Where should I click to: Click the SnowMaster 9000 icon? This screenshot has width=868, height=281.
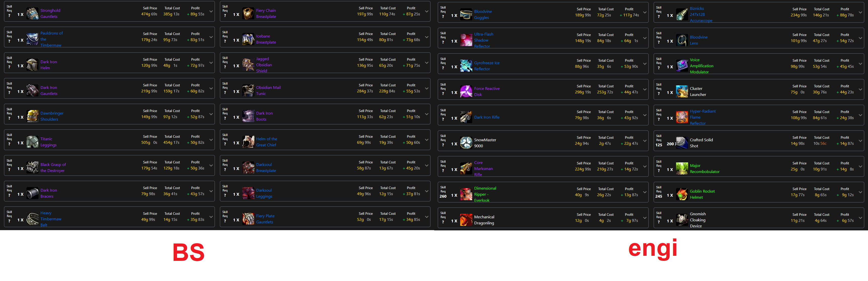coord(466,143)
